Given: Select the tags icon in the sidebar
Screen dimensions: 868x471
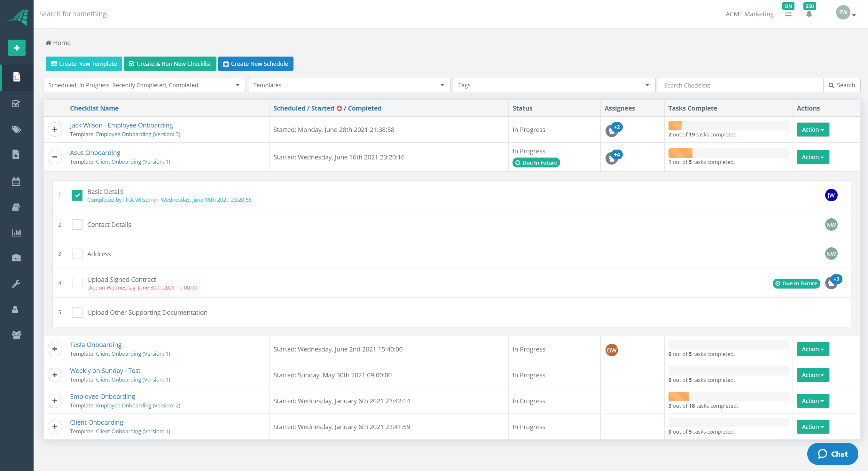Looking at the screenshot, I should coord(17,129).
